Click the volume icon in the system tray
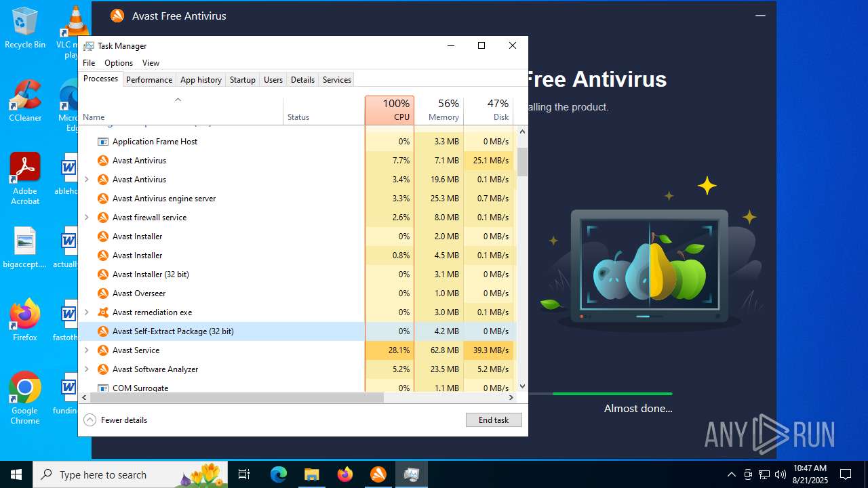The height and width of the screenshot is (488, 868). [x=781, y=474]
